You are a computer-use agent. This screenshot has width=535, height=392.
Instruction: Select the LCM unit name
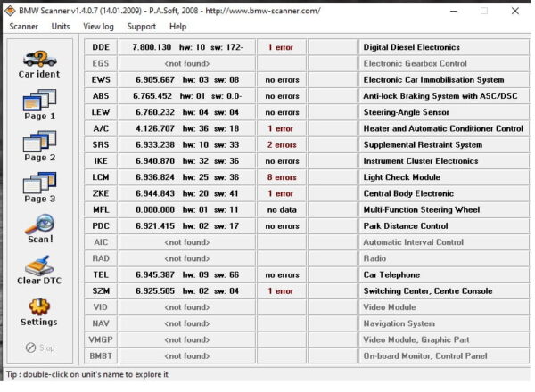[x=101, y=177]
